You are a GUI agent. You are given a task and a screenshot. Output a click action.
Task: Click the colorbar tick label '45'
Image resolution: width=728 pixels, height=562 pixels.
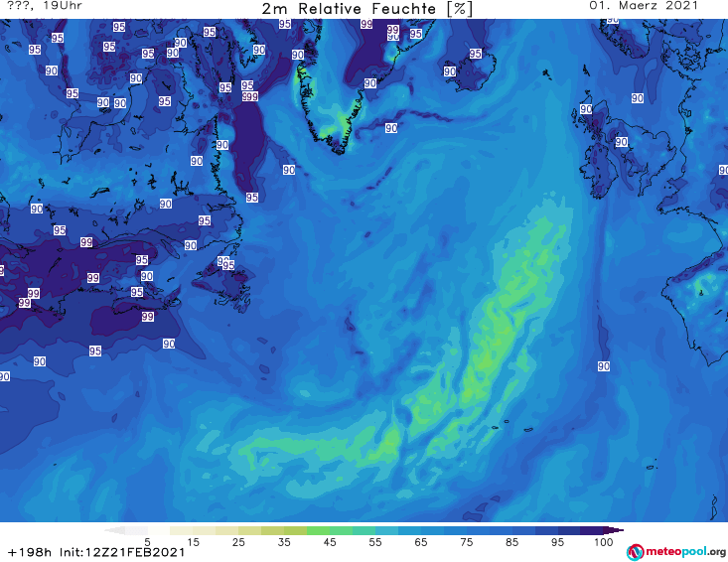[x=329, y=542]
